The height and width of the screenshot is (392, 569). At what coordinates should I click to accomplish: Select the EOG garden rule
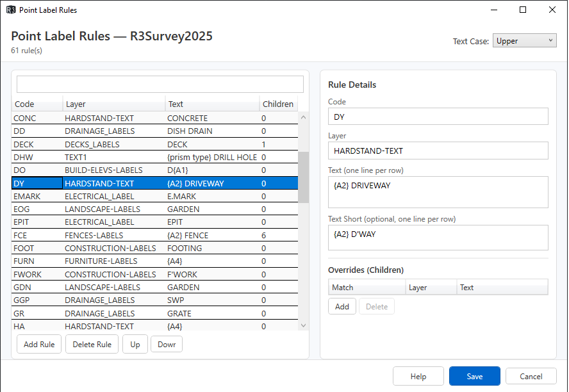tap(155, 209)
